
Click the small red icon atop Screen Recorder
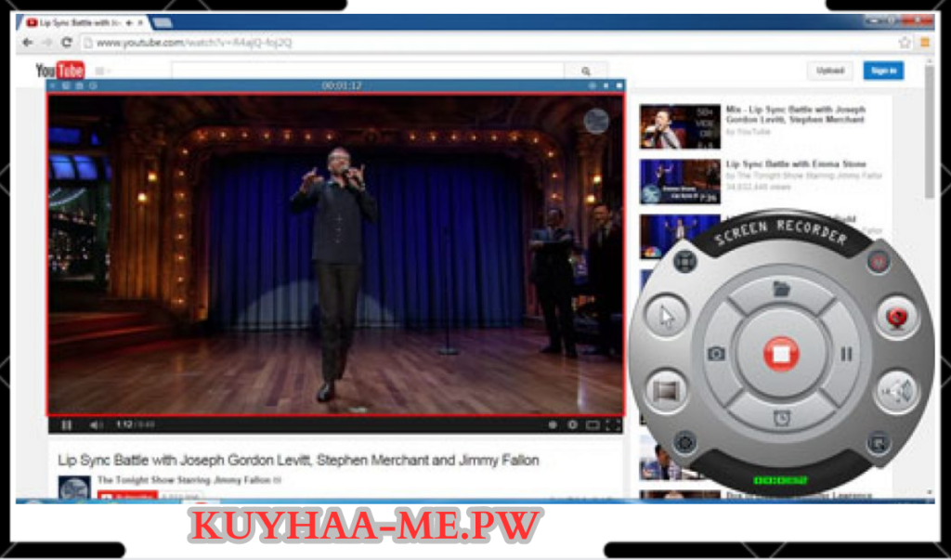click(877, 262)
